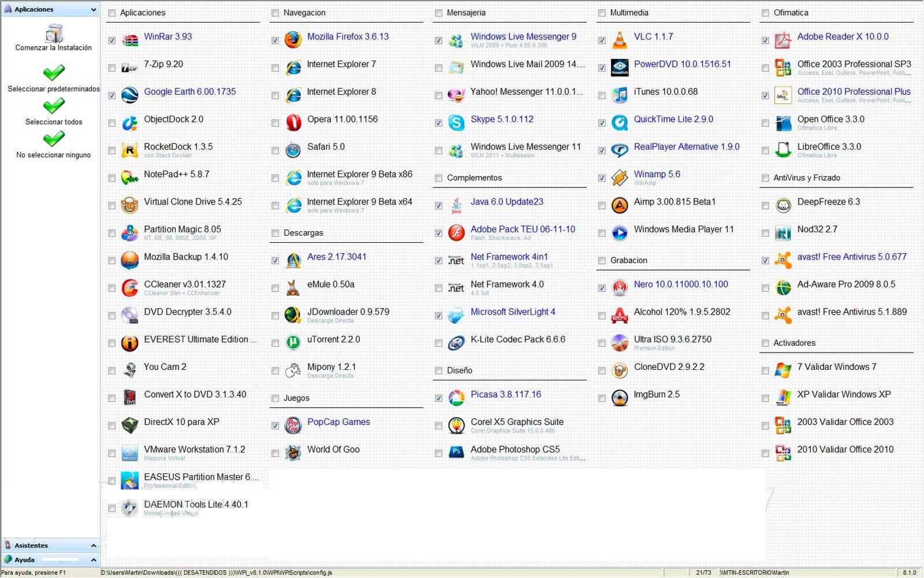Image resolution: width=924 pixels, height=578 pixels.
Task: Click the iTunes 10.0.0.68 icon
Action: pos(620,95)
